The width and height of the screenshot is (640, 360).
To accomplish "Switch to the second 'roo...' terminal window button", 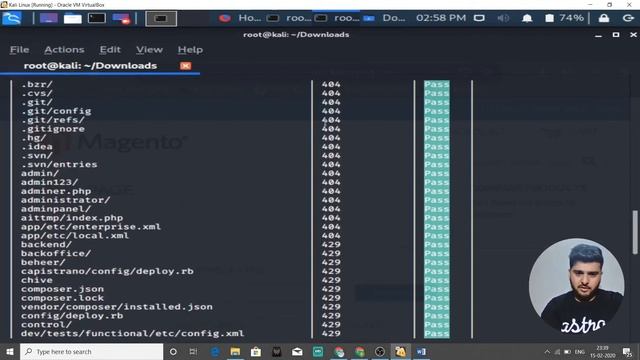I will tap(337, 18).
